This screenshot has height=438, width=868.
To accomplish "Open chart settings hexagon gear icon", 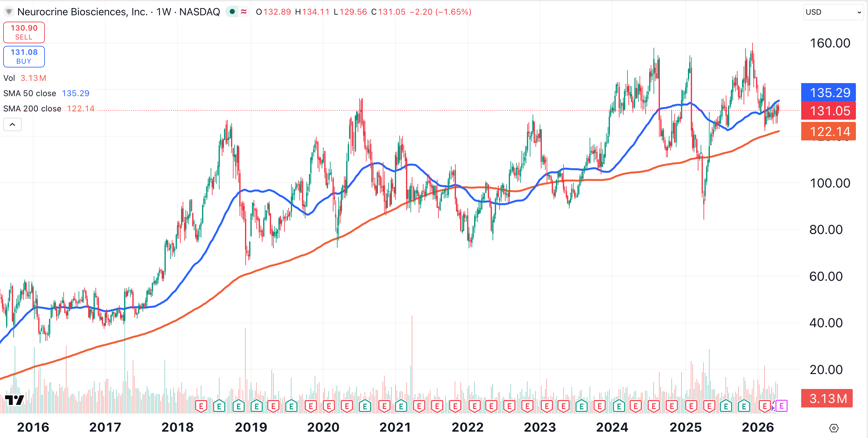I will (833, 428).
